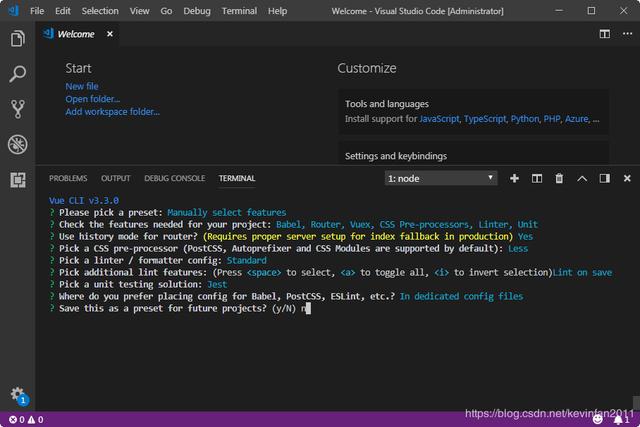The image size is (640, 427).
Task: Select the Welcome editor tab
Action: point(76,34)
